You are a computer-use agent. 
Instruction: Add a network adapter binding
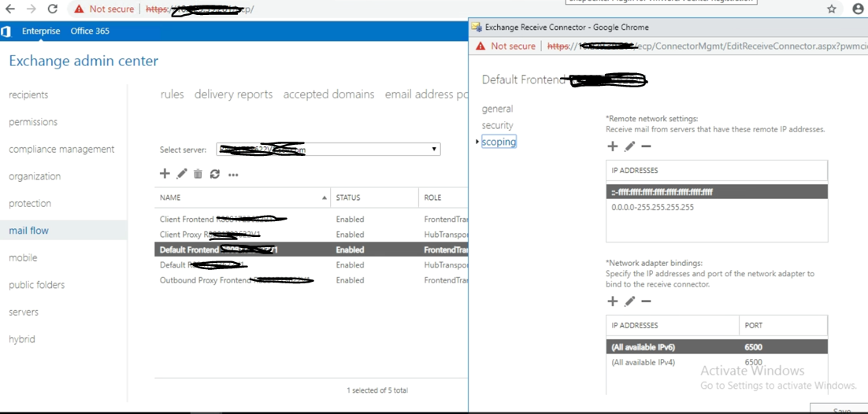(x=612, y=301)
